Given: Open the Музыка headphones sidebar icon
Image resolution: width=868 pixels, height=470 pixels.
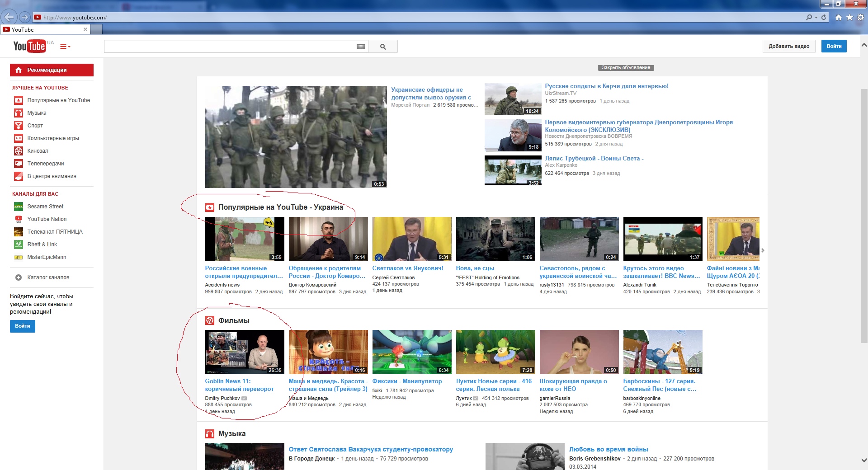Looking at the screenshot, I should pyautogui.click(x=19, y=113).
